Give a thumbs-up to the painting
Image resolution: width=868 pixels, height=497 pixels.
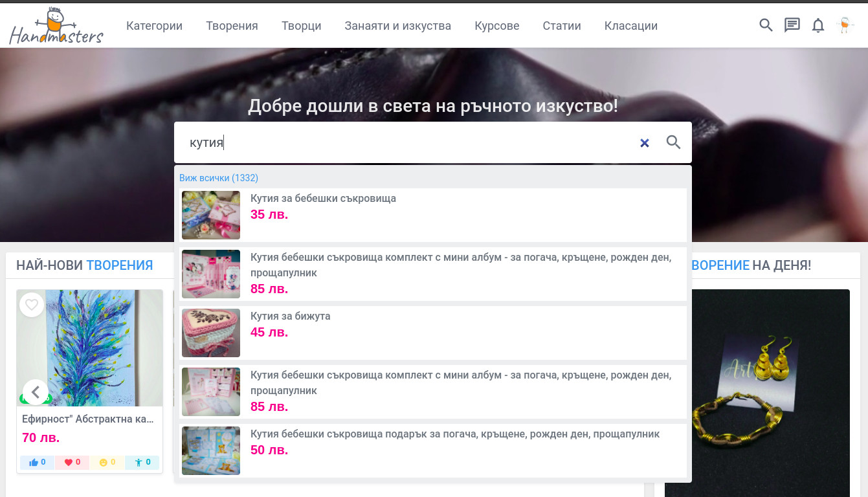click(38, 462)
